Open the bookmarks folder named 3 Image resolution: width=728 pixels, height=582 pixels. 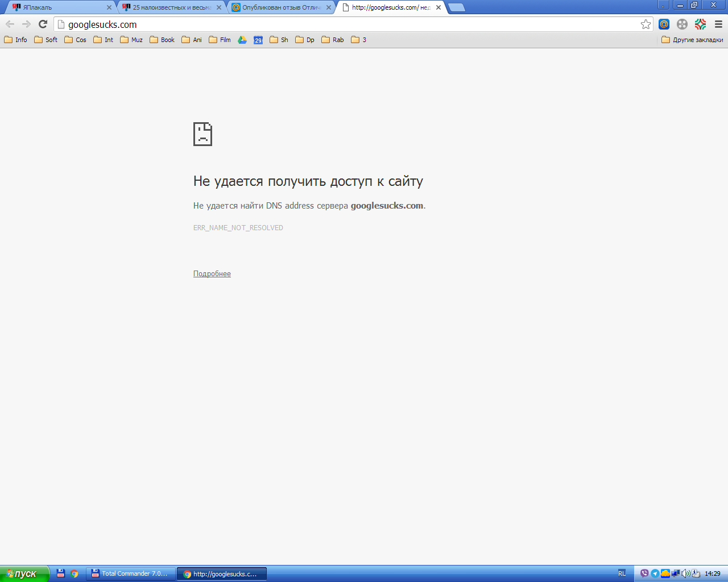click(359, 40)
